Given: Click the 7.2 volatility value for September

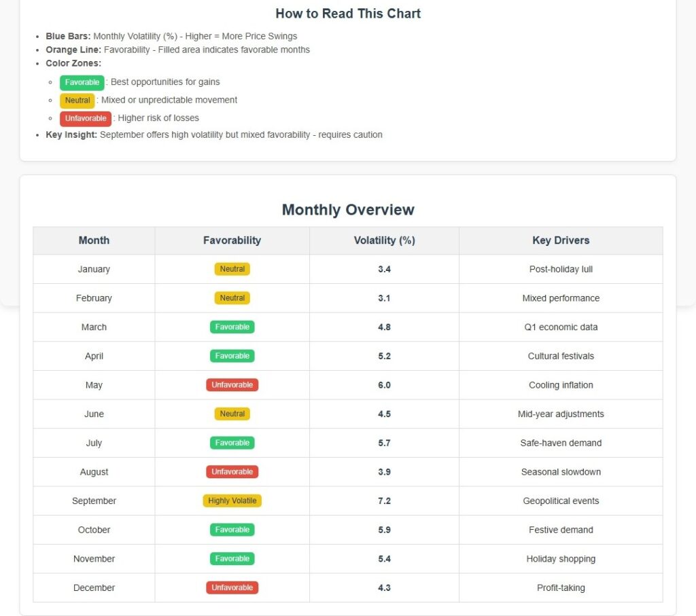Looking at the screenshot, I should tap(384, 501).
